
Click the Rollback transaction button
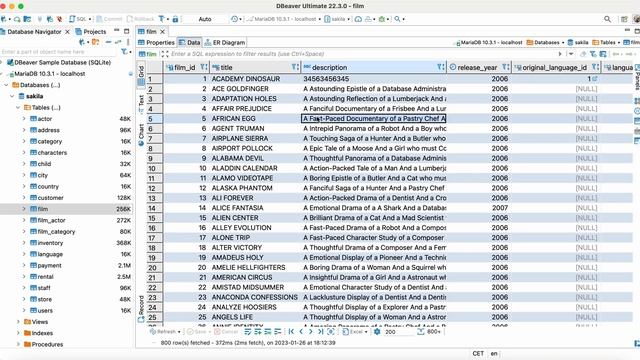point(140,19)
